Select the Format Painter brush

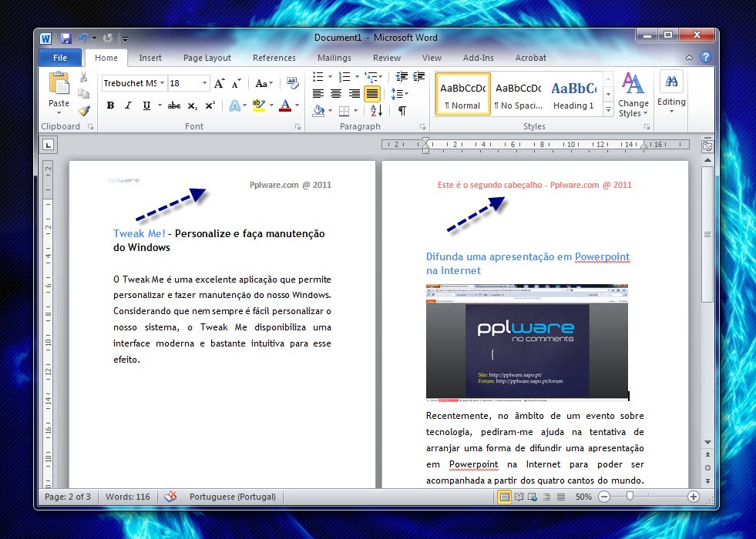(x=84, y=111)
